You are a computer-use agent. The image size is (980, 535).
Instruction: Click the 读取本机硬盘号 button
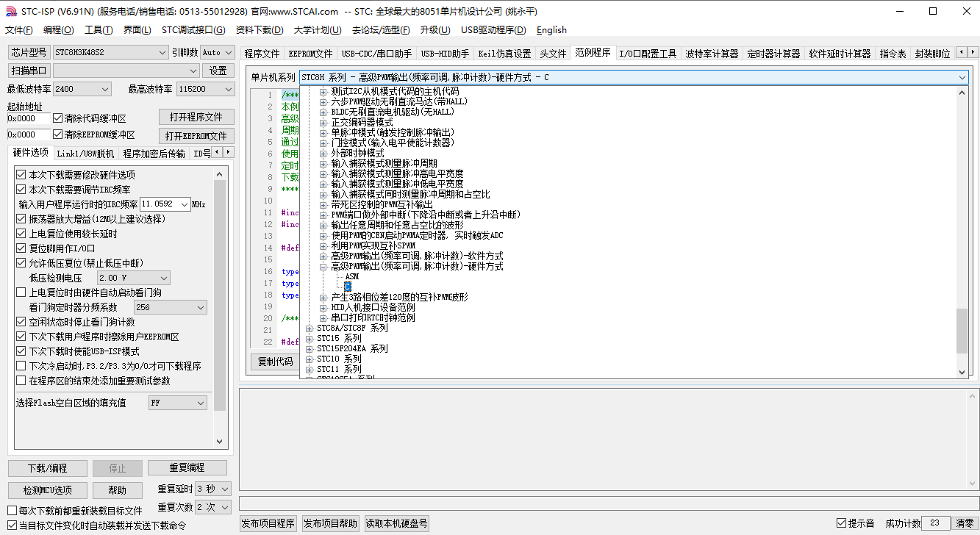(397, 523)
